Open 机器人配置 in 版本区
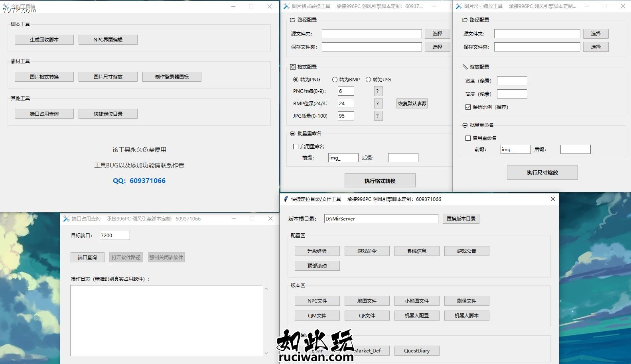Image resolution: width=631 pixels, height=364 pixels. click(417, 315)
